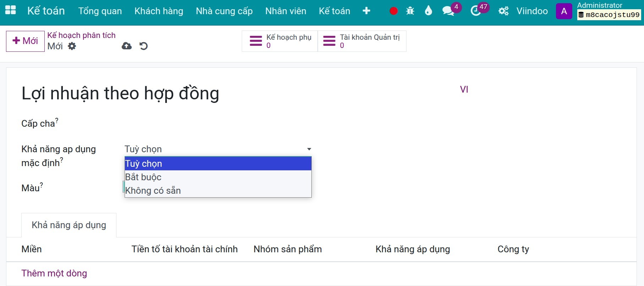The width and height of the screenshot is (644, 286).
Task: Open the Kế toán menu item
Action: click(334, 11)
